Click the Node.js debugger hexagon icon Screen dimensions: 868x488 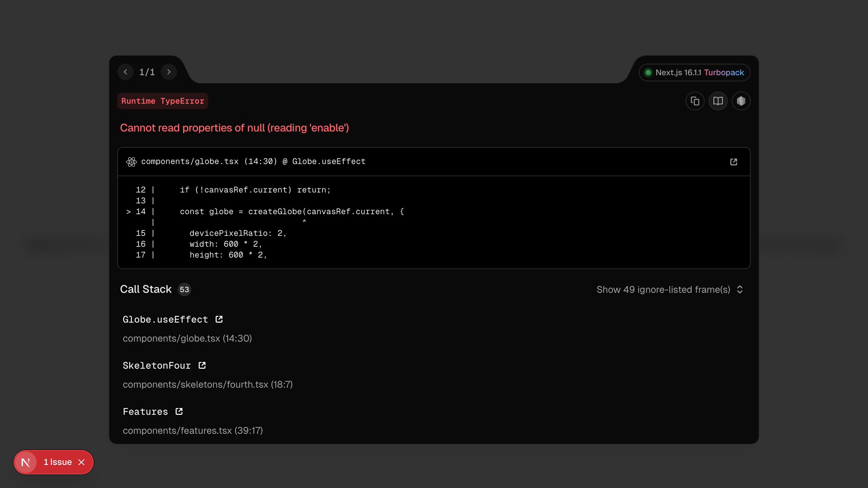741,101
